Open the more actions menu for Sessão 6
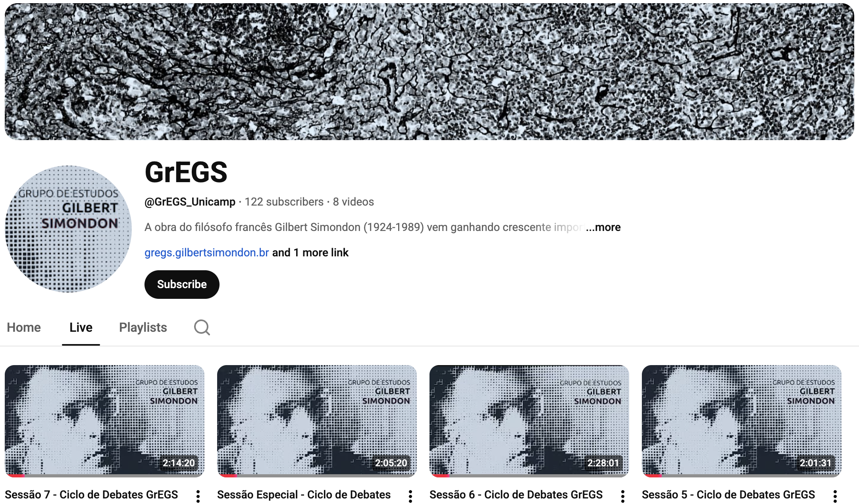Image resolution: width=859 pixels, height=504 pixels. [623, 496]
